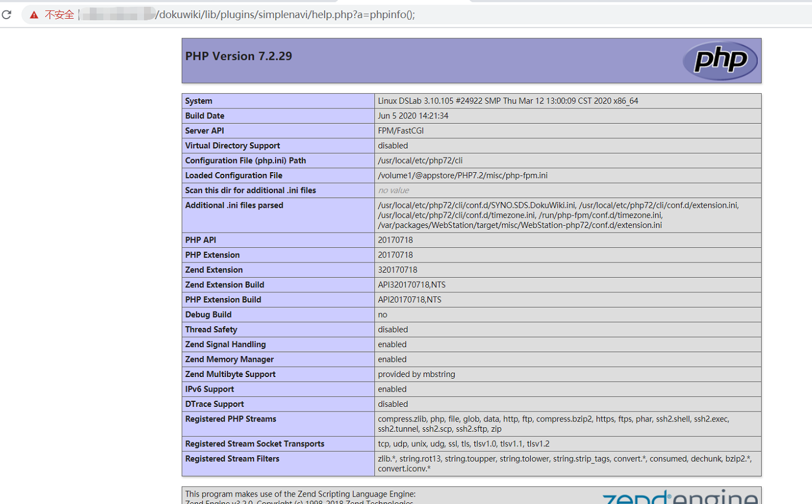
Task: Click the browser reload icon
Action: (7, 15)
